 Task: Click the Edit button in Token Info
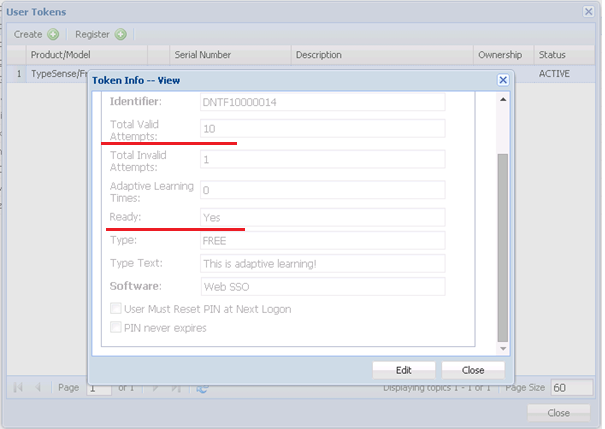tap(403, 369)
